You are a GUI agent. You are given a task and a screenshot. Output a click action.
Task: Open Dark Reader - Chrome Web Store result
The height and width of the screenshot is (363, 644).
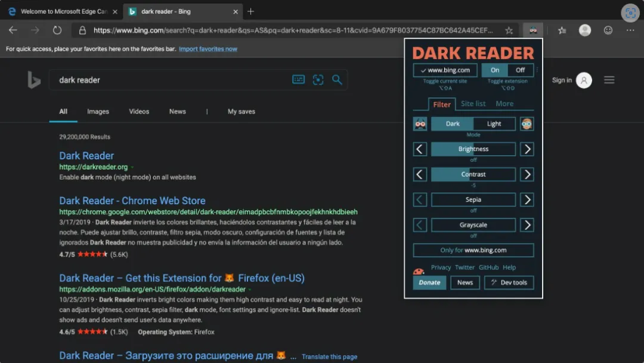point(132,201)
